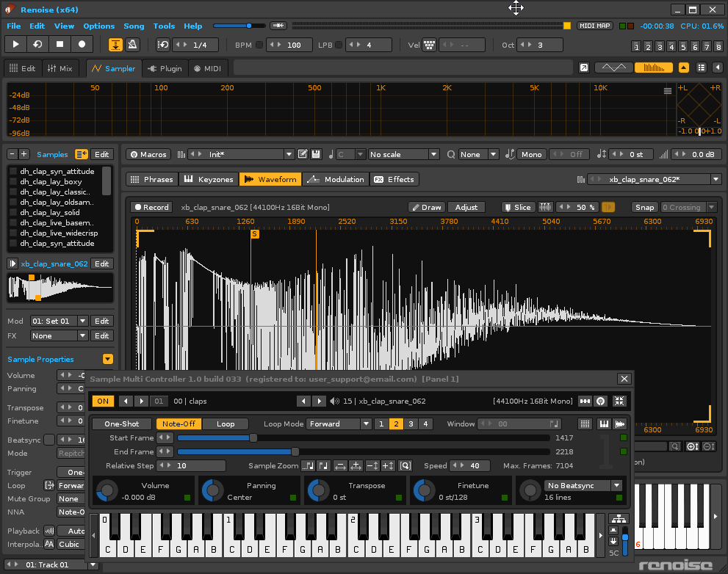Toggle the metronome icon
The height and width of the screenshot is (574, 728).
131,45
